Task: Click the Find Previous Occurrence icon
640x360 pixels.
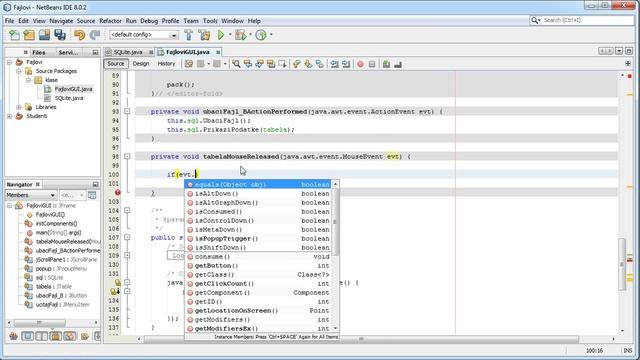Action: point(248,64)
